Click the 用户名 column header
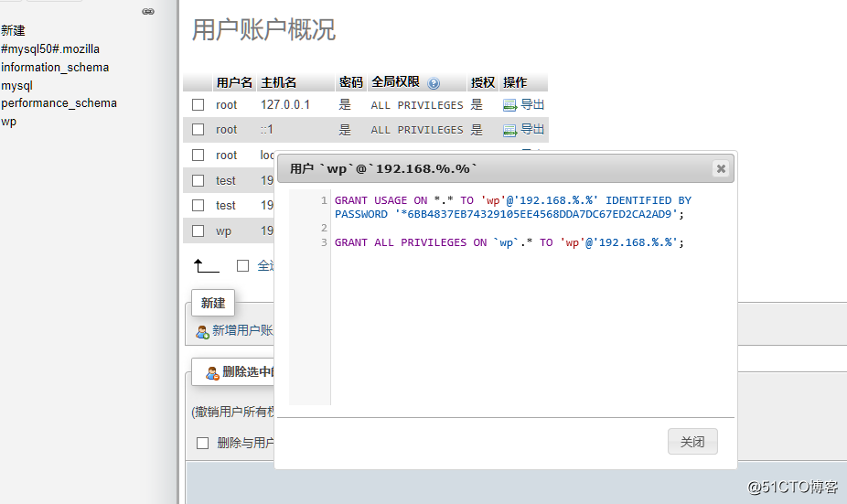Image resolution: width=847 pixels, height=504 pixels. [234, 82]
